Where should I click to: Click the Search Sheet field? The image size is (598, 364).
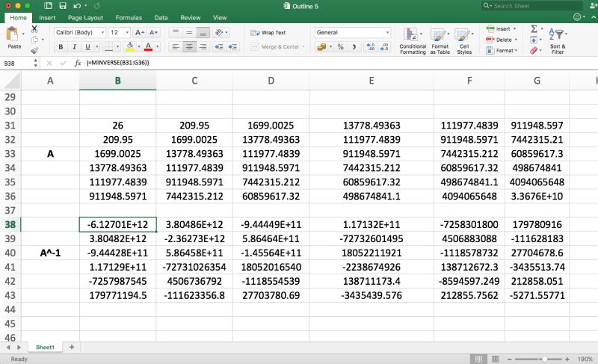point(532,6)
